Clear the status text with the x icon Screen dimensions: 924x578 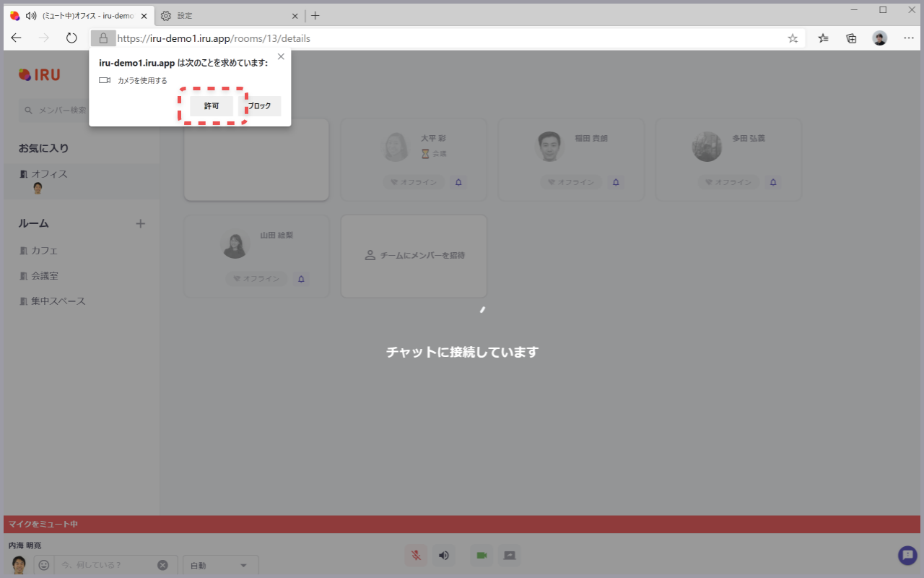pyautogui.click(x=163, y=565)
